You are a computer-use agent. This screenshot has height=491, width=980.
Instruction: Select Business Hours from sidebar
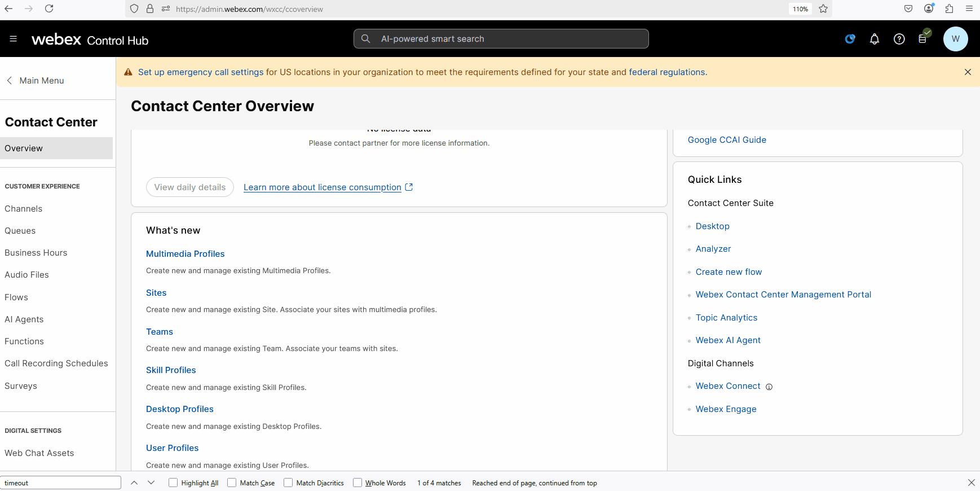pyautogui.click(x=36, y=253)
